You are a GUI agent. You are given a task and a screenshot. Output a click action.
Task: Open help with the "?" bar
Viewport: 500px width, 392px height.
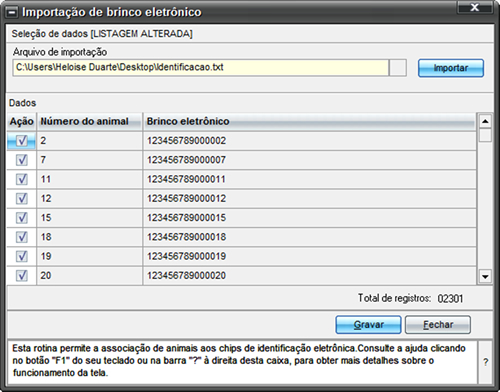coord(486,362)
